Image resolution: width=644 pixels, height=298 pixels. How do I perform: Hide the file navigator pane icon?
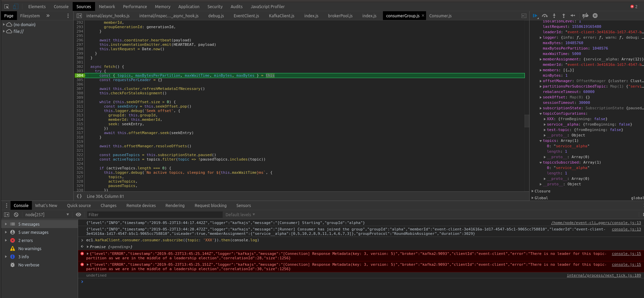click(79, 16)
